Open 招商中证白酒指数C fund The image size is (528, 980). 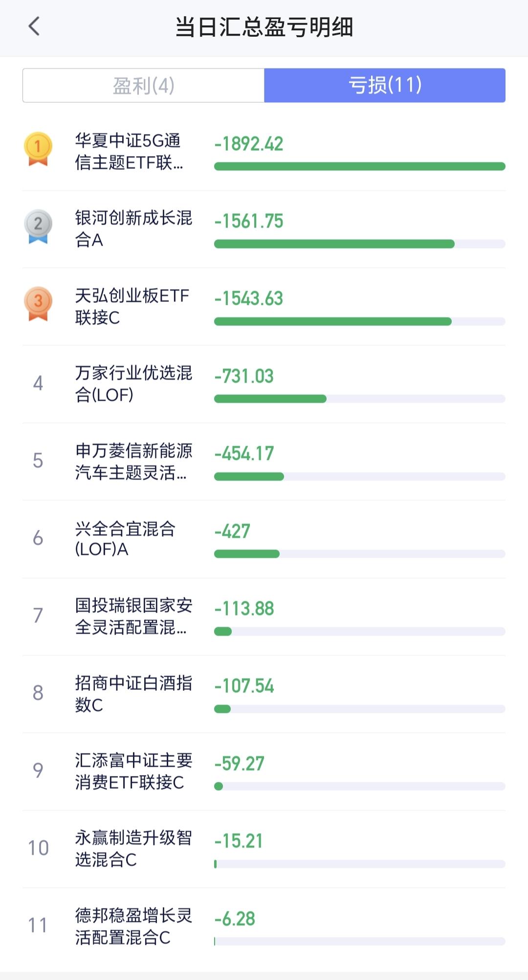click(x=133, y=693)
